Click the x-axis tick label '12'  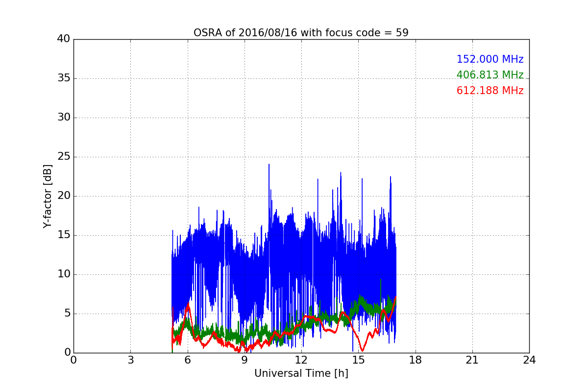(301, 360)
